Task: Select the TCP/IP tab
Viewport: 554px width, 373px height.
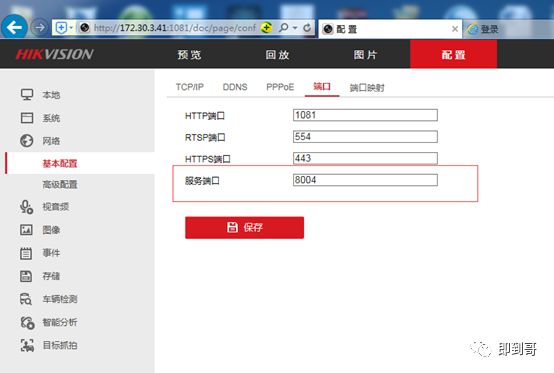Action: [x=190, y=87]
